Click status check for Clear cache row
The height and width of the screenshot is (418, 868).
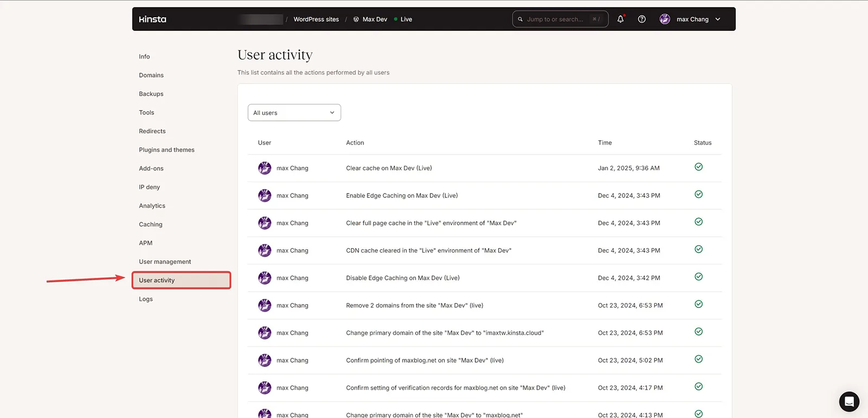pos(699,167)
